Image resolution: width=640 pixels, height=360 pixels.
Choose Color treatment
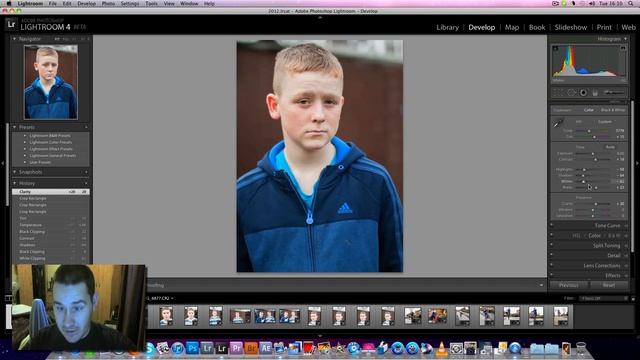(x=589, y=110)
